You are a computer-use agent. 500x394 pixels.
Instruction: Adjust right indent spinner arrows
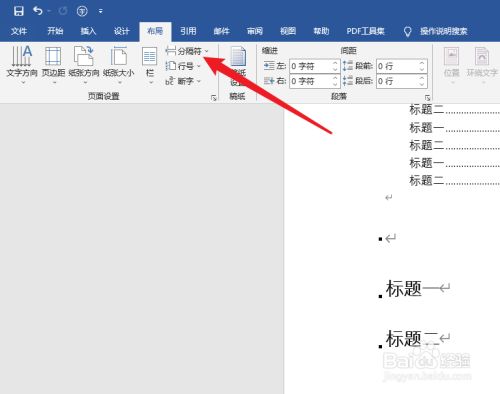(x=335, y=81)
